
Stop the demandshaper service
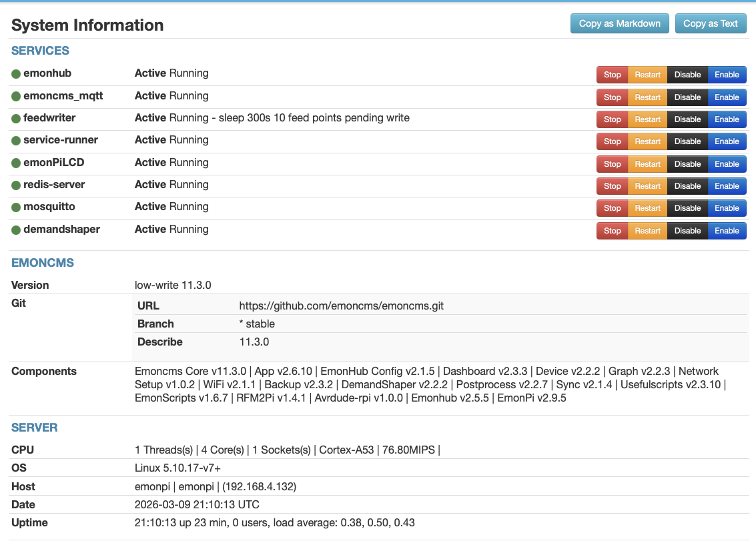(x=612, y=231)
